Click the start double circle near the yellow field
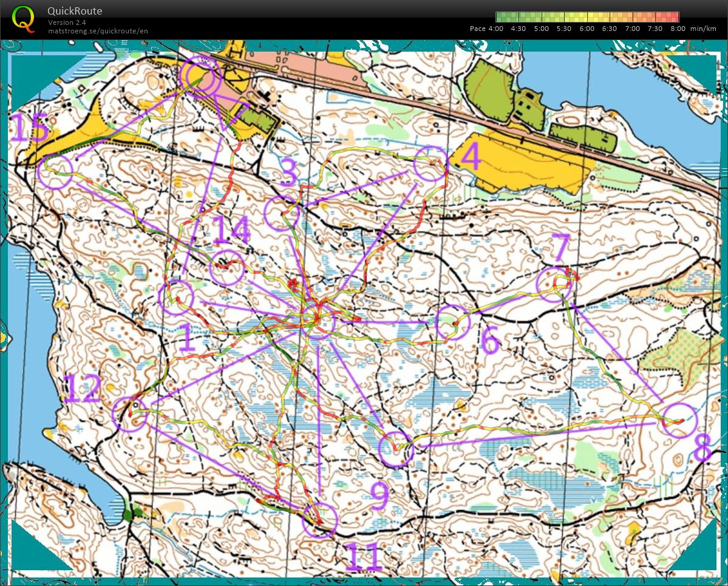The width and height of the screenshot is (728, 586). tap(200, 77)
